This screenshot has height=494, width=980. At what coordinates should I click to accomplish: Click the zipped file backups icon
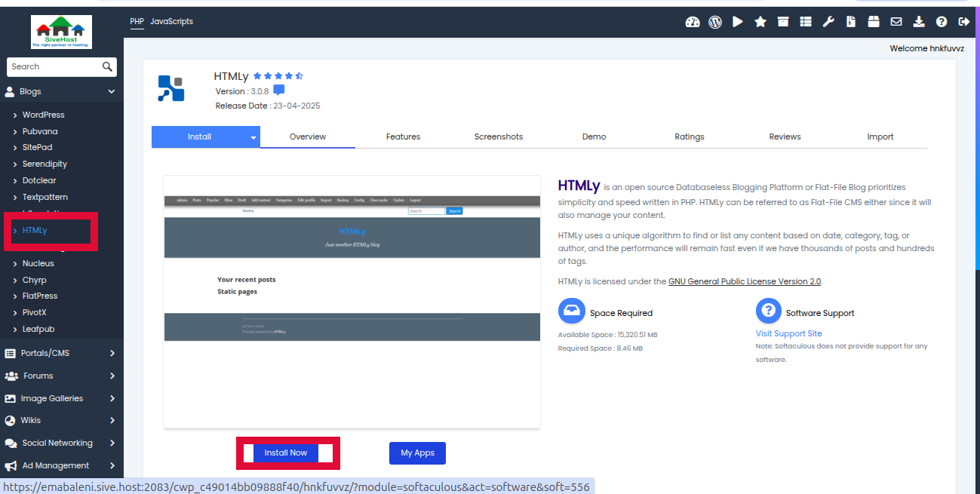click(x=851, y=22)
